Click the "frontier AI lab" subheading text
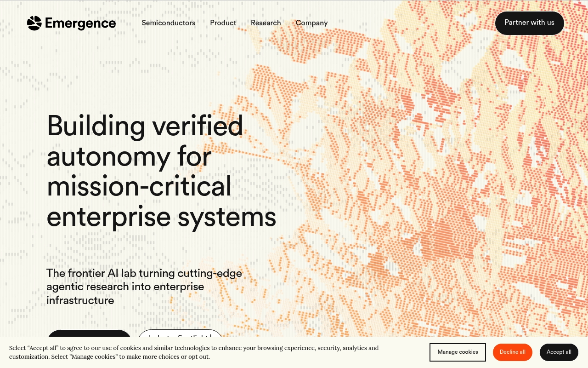This screenshot has width=588, height=368. (x=144, y=287)
